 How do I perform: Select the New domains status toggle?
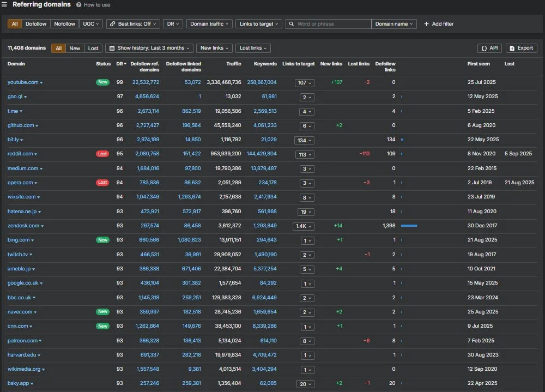click(x=75, y=48)
